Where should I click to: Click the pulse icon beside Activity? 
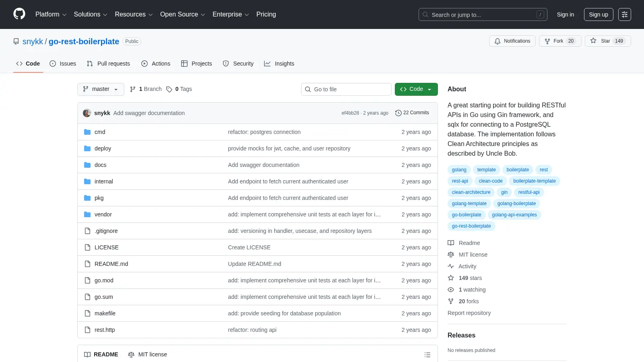click(451, 266)
